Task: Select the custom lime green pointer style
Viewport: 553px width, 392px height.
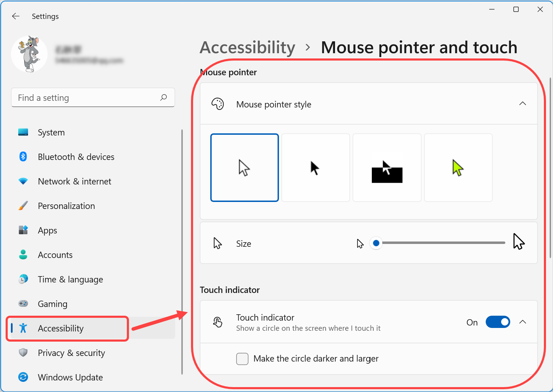Action: 458,168
